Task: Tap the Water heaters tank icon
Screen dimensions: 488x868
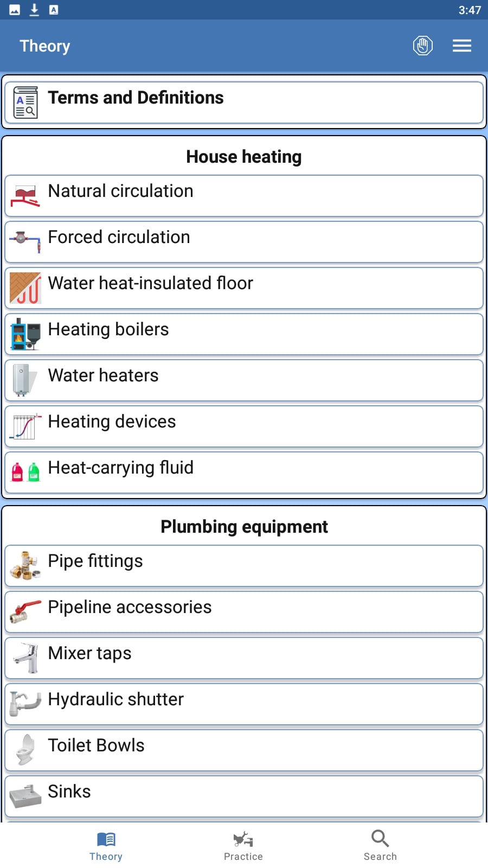Action: pyautogui.click(x=24, y=380)
